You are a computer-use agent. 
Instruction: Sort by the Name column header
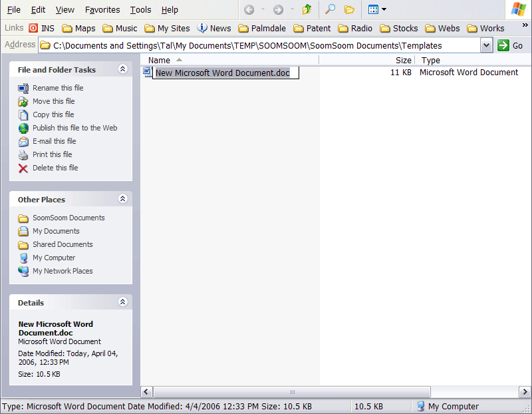point(229,60)
